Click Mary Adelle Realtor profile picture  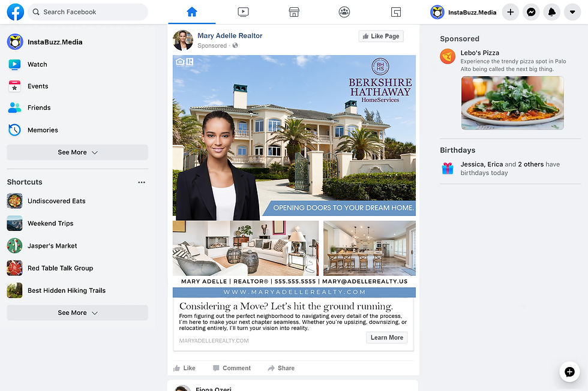point(182,40)
